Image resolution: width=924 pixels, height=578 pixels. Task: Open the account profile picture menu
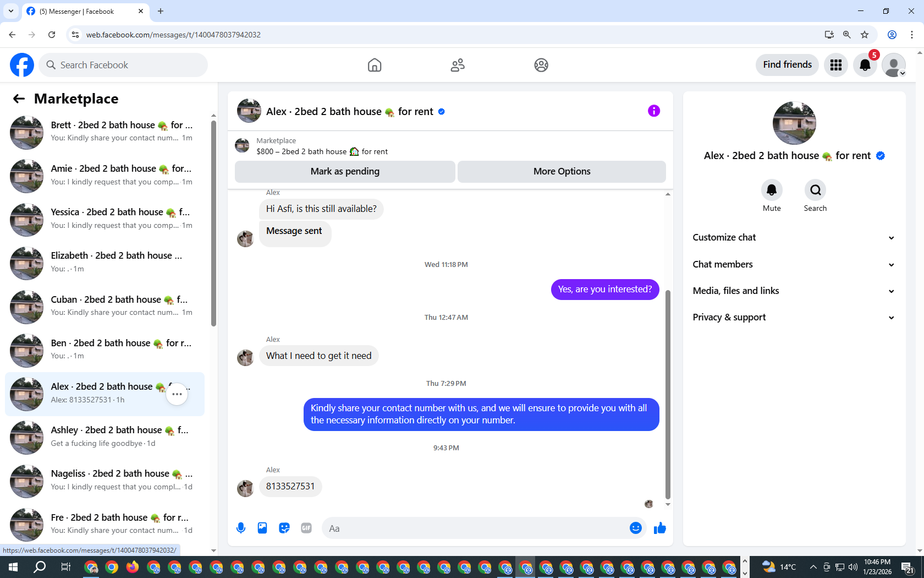[894, 65]
